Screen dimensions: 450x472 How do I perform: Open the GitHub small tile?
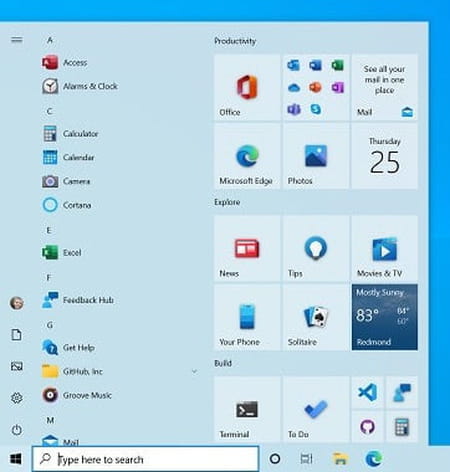click(367, 427)
